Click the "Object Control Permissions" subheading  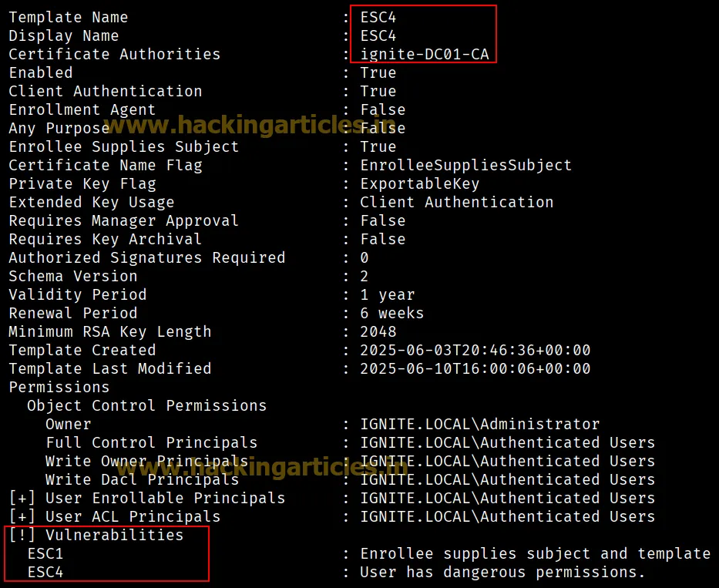point(146,405)
